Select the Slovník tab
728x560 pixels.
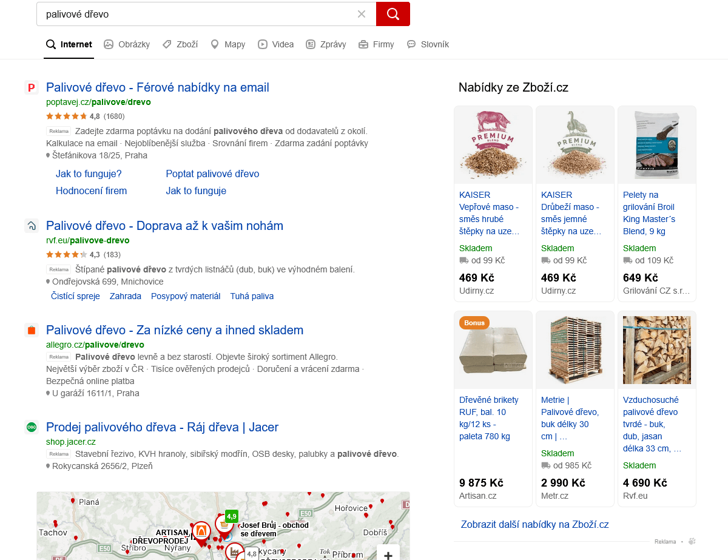coord(428,44)
